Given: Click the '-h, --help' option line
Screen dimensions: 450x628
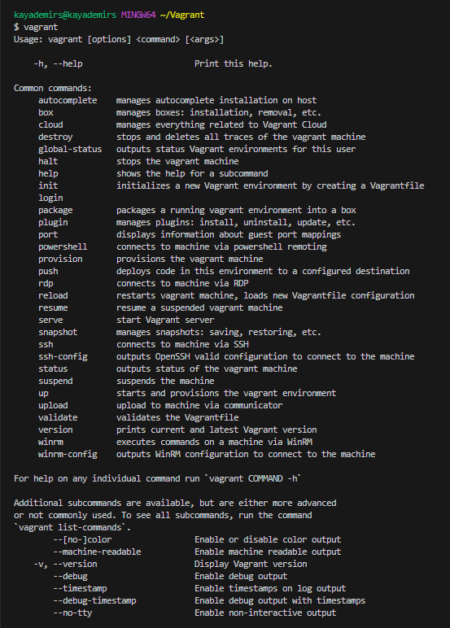Looking at the screenshot, I should [x=58, y=64].
